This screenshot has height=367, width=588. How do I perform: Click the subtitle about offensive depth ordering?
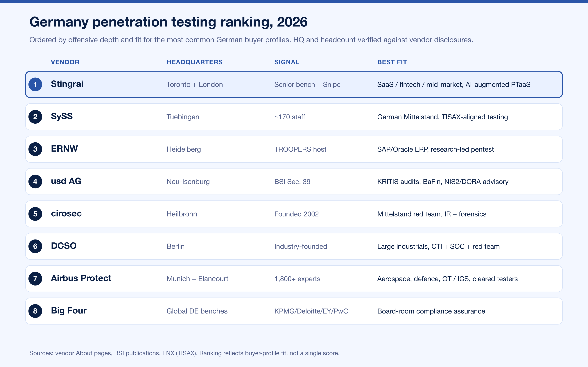tap(251, 40)
